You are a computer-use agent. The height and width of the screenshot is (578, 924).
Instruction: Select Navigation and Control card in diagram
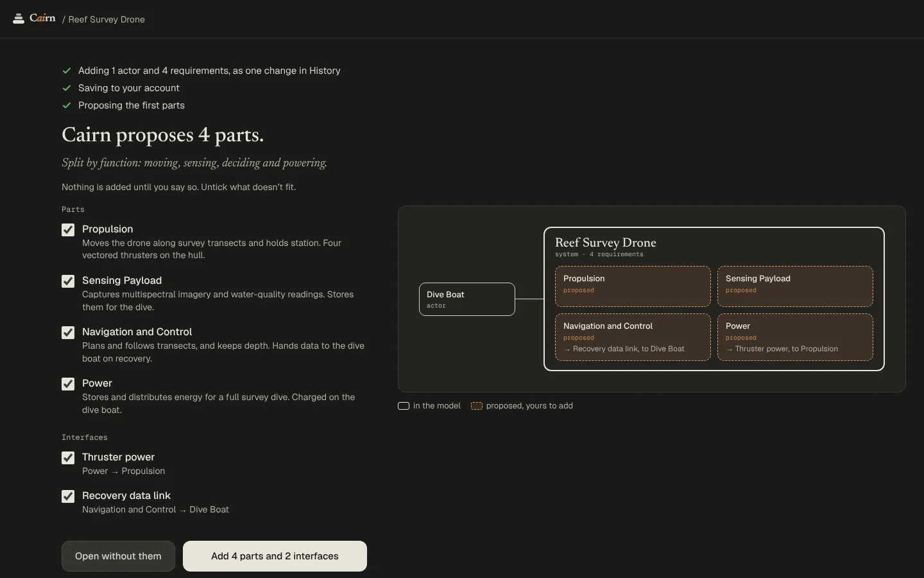[x=633, y=337]
